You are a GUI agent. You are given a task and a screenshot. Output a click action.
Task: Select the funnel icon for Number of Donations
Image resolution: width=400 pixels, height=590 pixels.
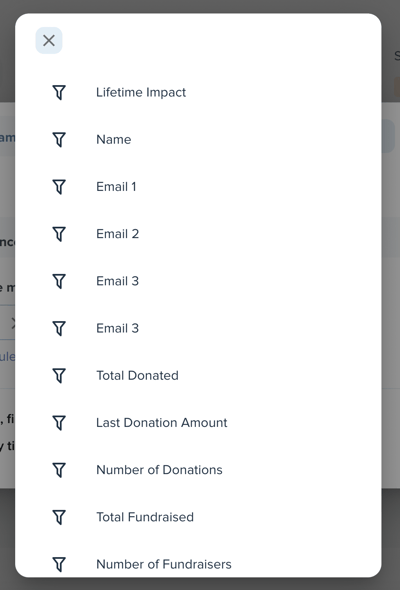click(x=59, y=470)
